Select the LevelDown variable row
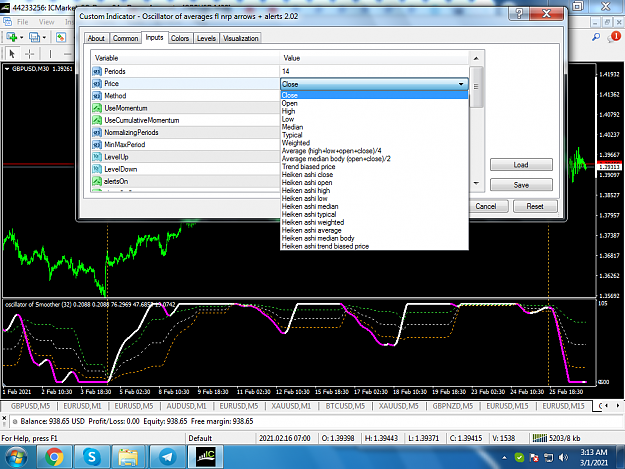The image size is (625, 469). click(x=186, y=169)
